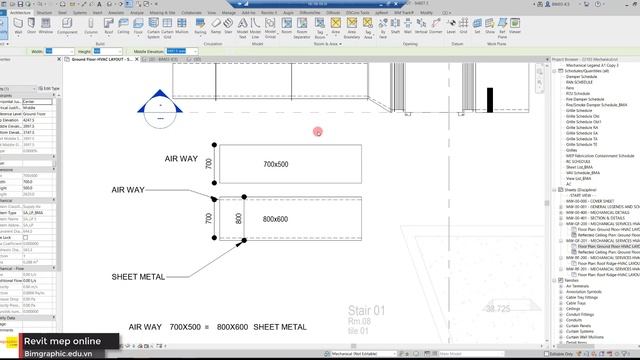
Task: Open the Height dropdown in options bar
Action: (x=120, y=51)
